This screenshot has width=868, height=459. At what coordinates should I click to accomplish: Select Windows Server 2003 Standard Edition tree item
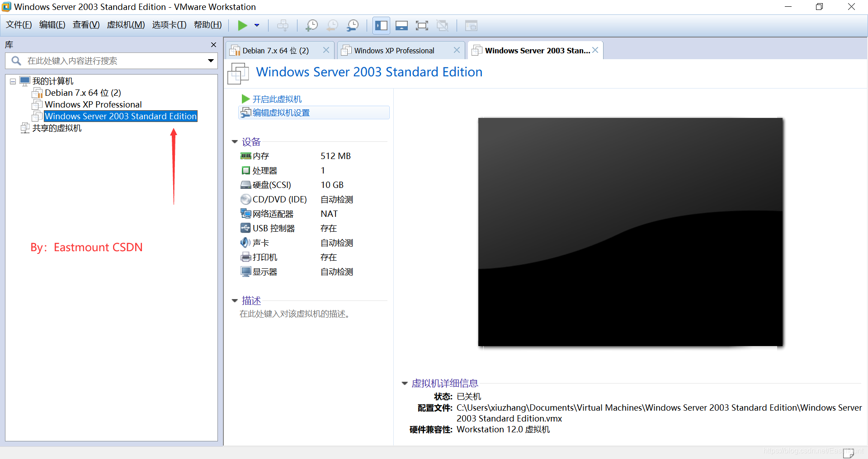coord(121,116)
